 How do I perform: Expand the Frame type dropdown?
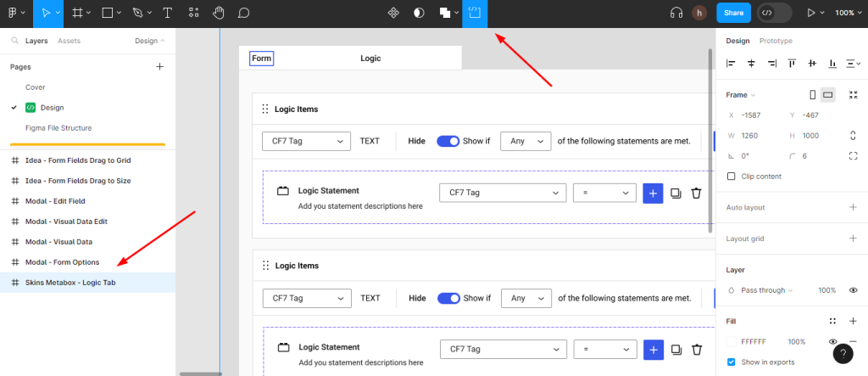click(741, 95)
